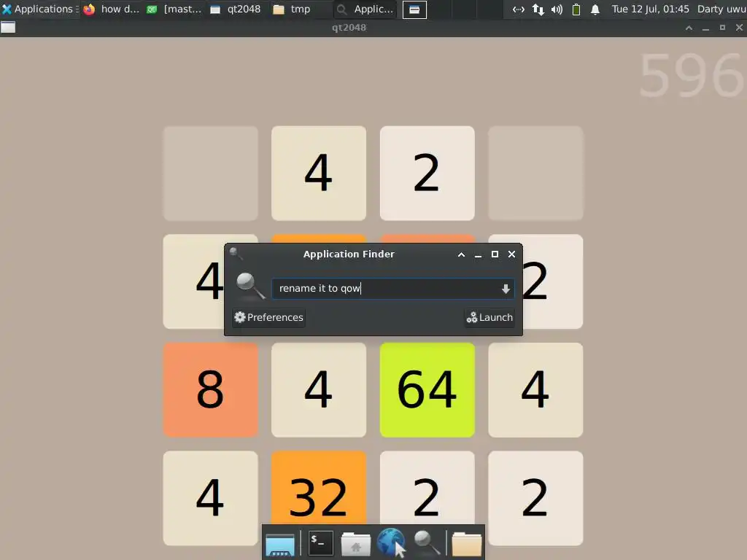747x560 pixels.
Task: Open the Application Finder magnifier dock icon
Action: point(426,542)
